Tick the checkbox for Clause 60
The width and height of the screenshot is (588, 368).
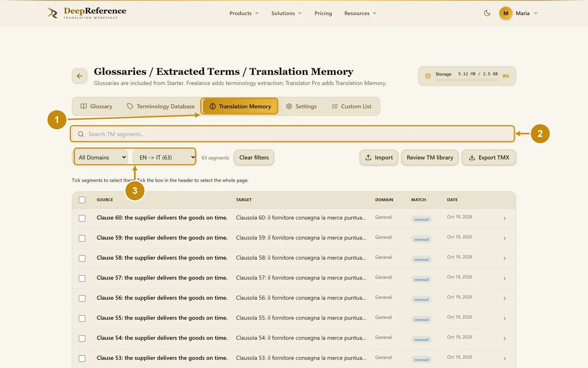(82, 218)
